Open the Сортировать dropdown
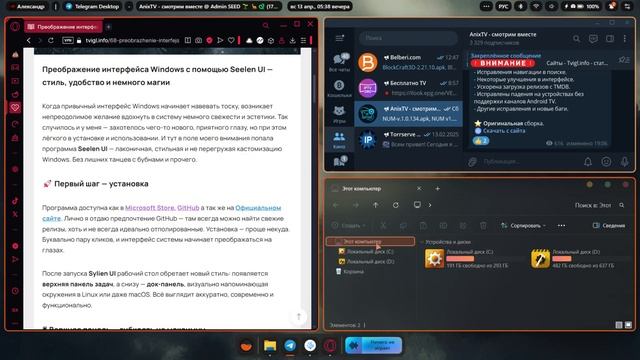The width and height of the screenshot is (640, 360). pos(524,226)
